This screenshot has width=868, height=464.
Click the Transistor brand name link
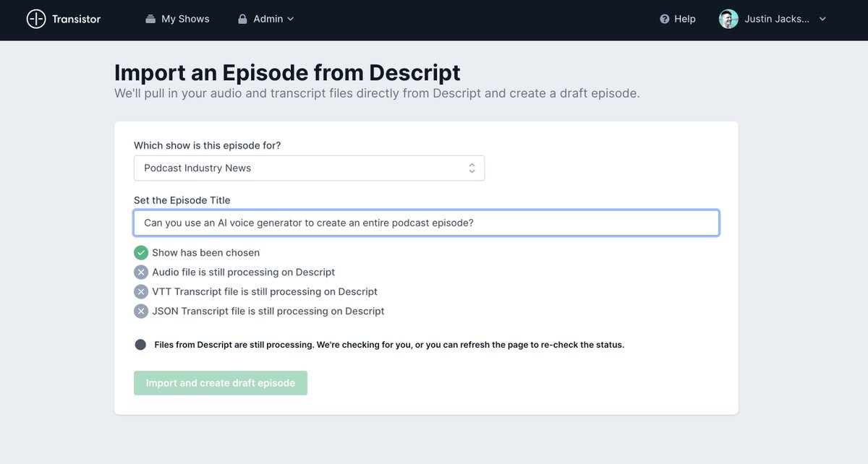(x=76, y=20)
